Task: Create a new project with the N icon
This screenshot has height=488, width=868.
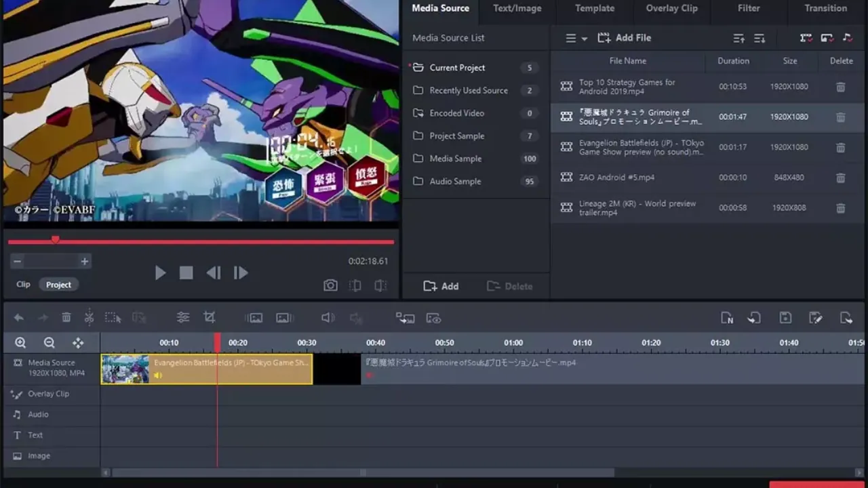Action: 727,318
